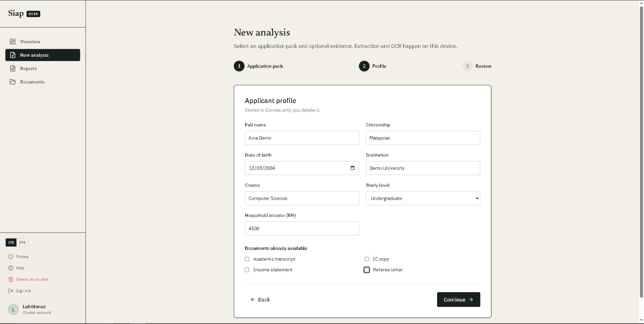The height and width of the screenshot is (324, 644).
Task: Click the Full name input field
Action: point(302,138)
